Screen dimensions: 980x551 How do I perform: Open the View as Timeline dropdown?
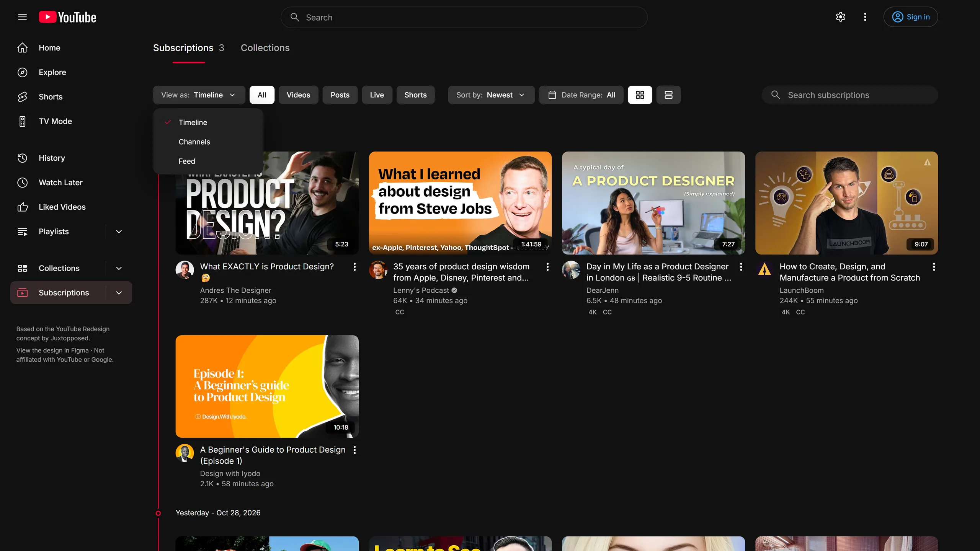pyautogui.click(x=199, y=95)
